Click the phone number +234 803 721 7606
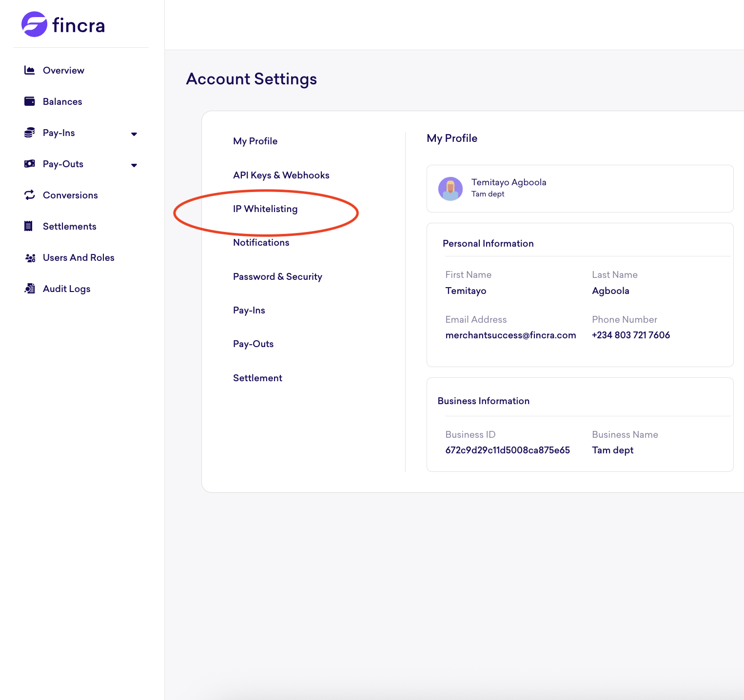Viewport: 744px width, 700px height. pos(631,335)
